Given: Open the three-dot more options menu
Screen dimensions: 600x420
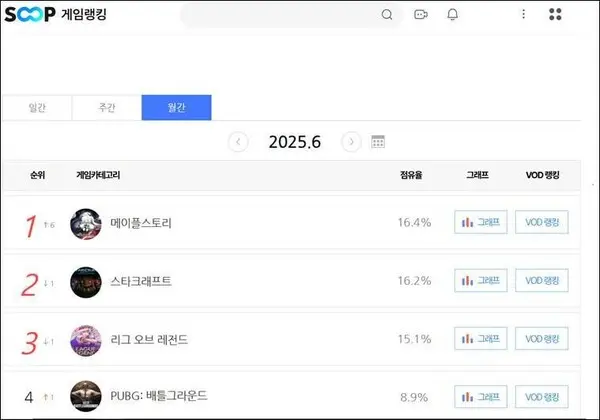Looking at the screenshot, I should (523, 15).
